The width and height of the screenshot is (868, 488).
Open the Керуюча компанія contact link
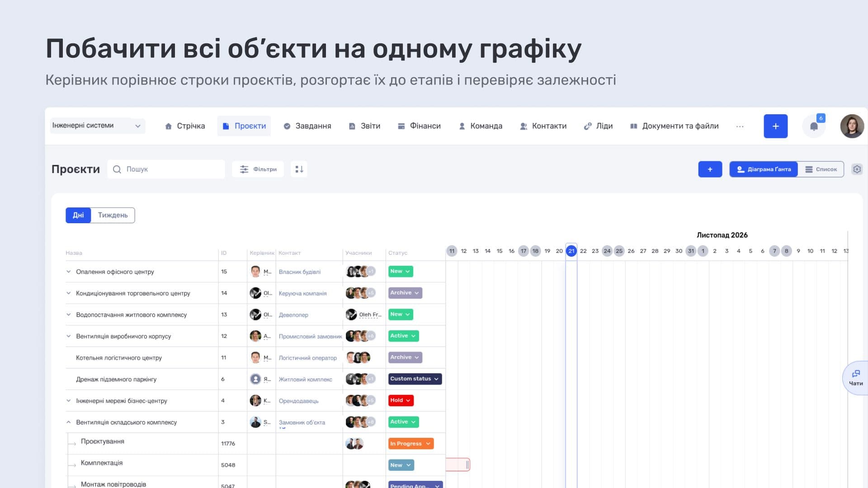click(302, 294)
